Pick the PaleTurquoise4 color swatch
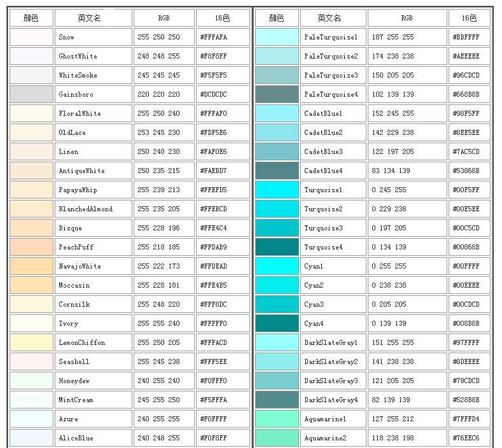The image size is (502, 448). pyautogui.click(x=277, y=94)
